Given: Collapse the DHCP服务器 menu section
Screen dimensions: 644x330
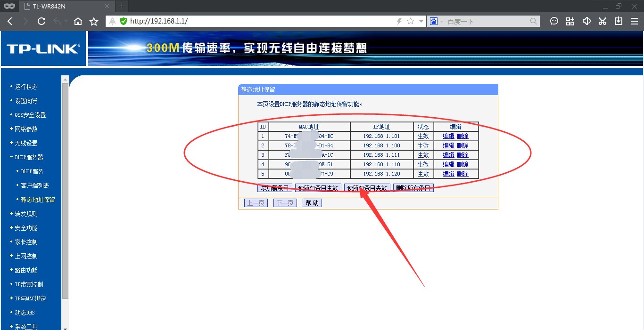Looking at the screenshot, I should click(28, 157).
